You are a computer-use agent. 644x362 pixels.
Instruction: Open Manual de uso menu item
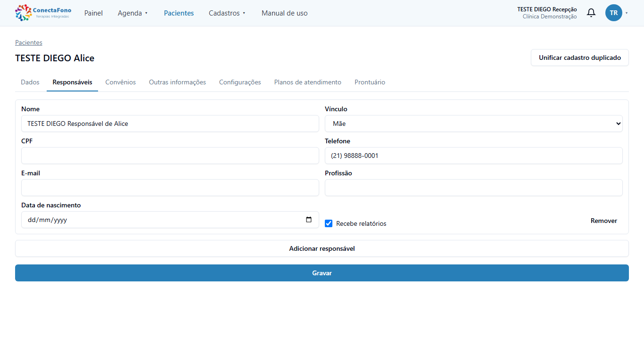pyautogui.click(x=284, y=13)
